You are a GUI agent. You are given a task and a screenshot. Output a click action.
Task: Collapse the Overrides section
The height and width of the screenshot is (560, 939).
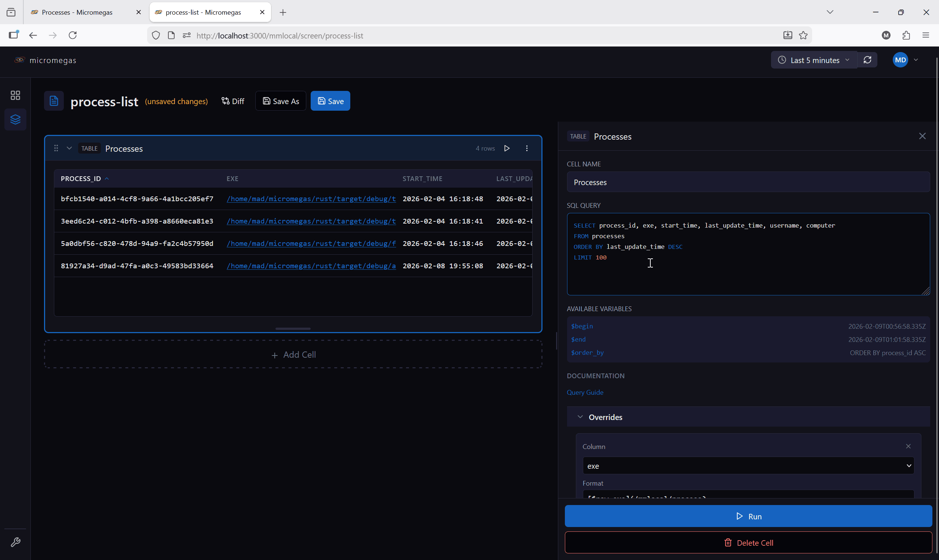(748, 417)
